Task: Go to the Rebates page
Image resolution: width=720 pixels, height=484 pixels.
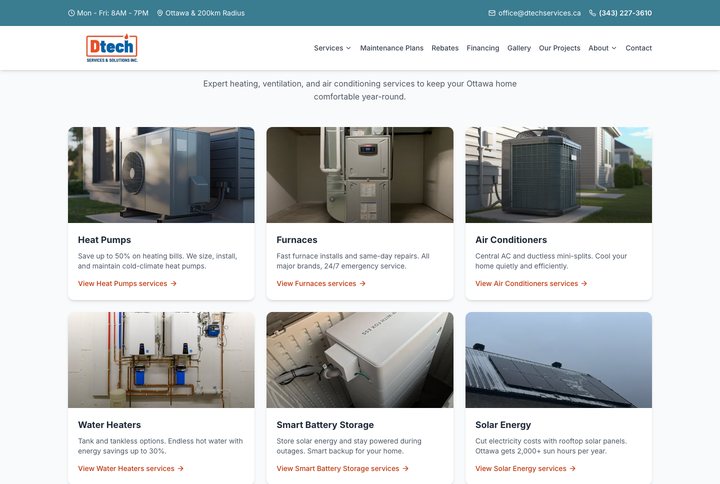Action: pyautogui.click(x=445, y=48)
